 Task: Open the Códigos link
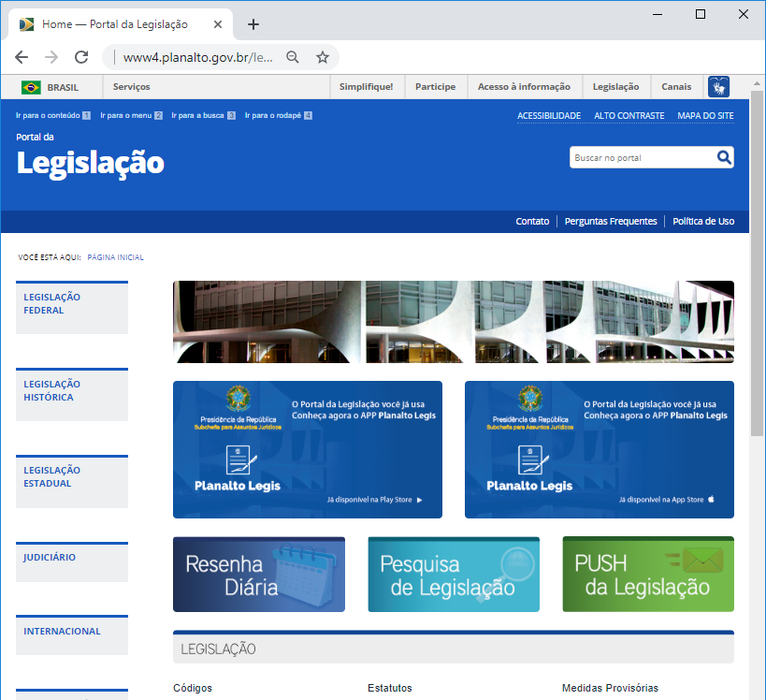click(x=192, y=688)
